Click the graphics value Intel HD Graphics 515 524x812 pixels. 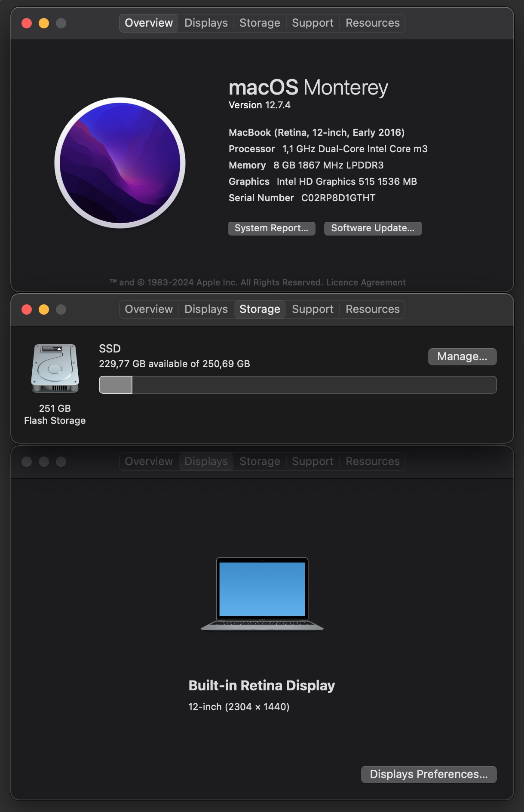[x=347, y=181]
